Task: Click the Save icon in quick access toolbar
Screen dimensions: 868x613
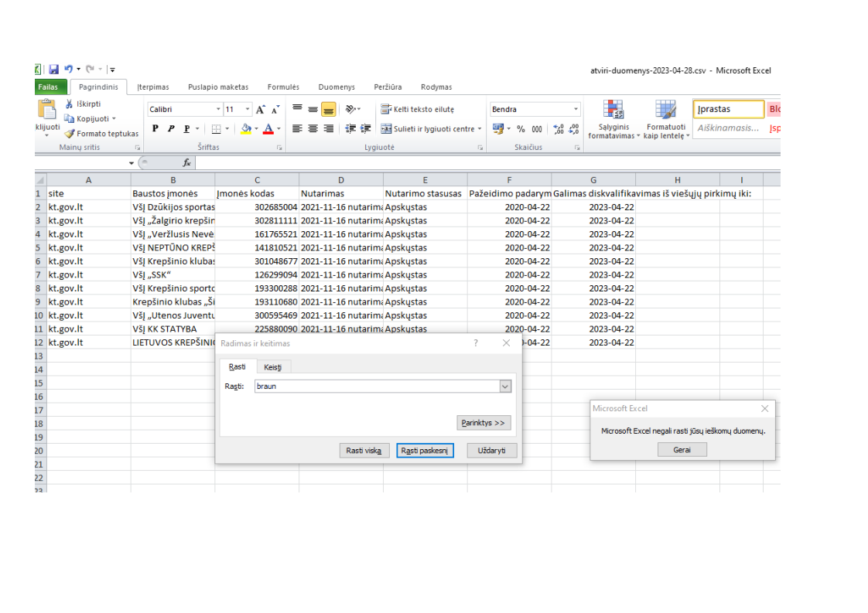Action: pos(53,70)
